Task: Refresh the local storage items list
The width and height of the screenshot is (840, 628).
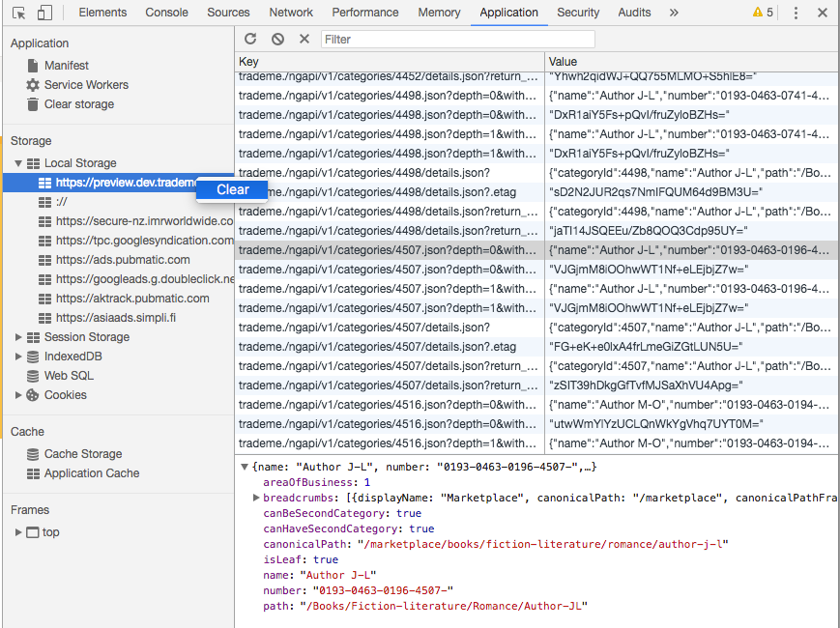Action: [x=250, y=39]
